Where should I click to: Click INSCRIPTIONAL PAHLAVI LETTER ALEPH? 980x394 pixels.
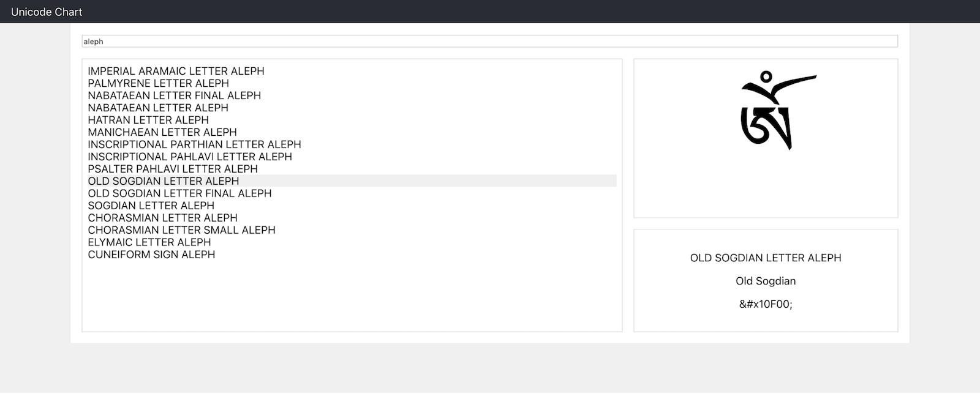(189, 157)
